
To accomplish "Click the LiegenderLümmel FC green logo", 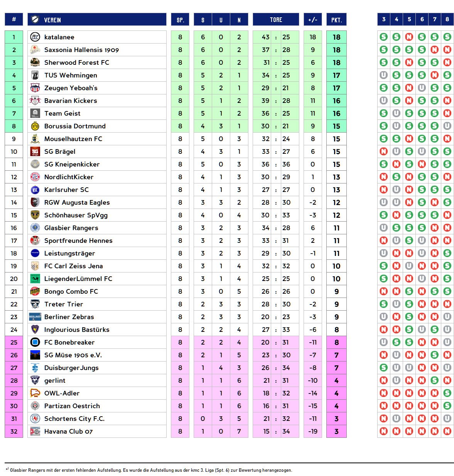I will click(35, 279).
